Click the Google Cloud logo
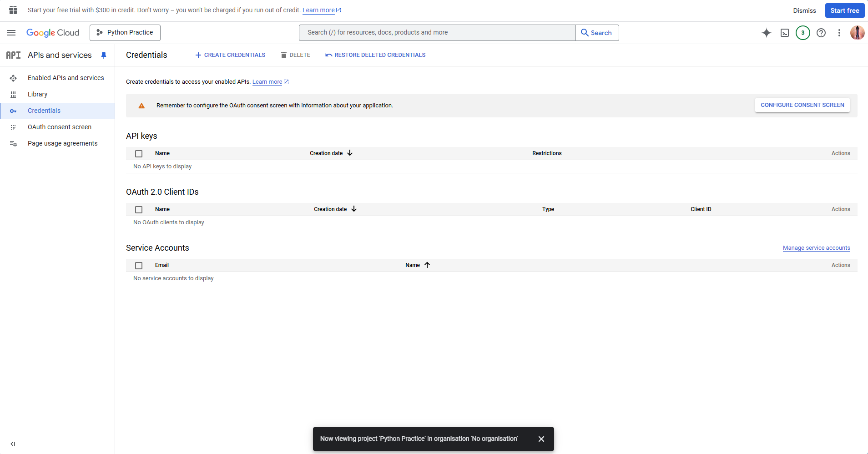The height and width of the screenshot is (454, 868). (x=53, y=33)
